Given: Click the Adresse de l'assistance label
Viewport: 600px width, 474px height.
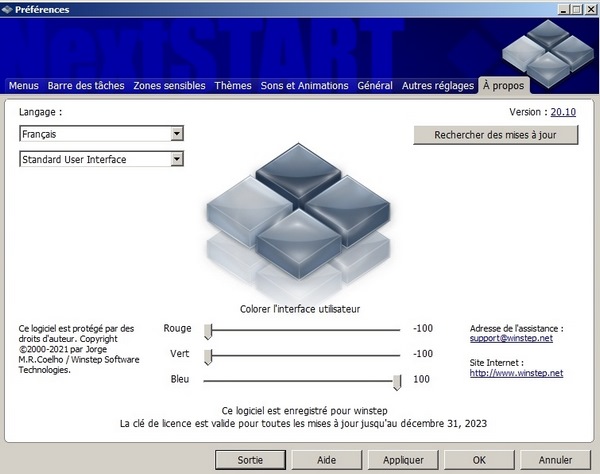Looking at the screenshot, I should [x=517, y=329].
